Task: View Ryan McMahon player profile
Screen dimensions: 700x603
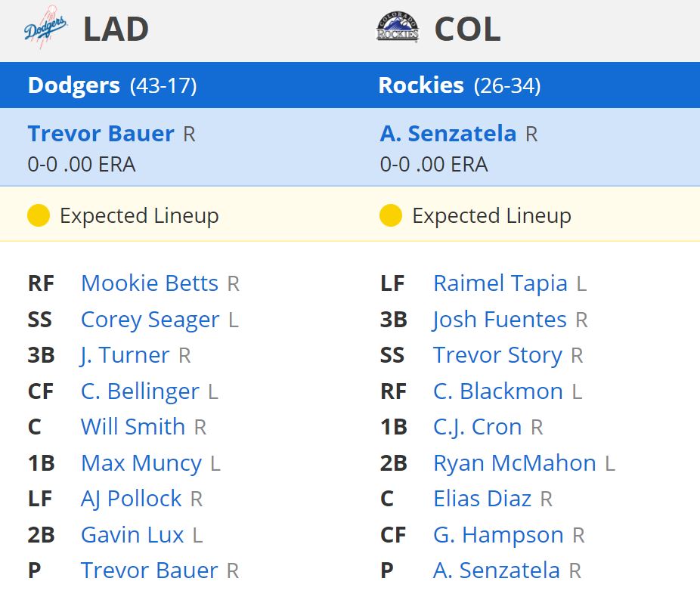Action: click(515, 463)
